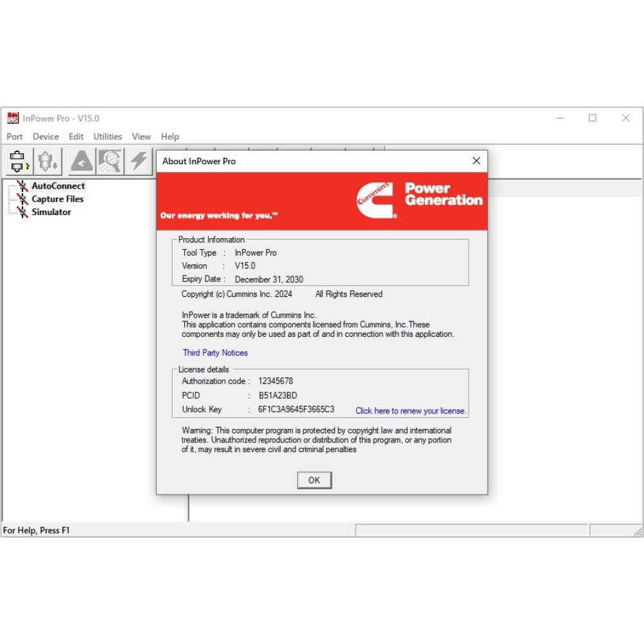Open the Utilities menu
The width and height of the screenshot is (644, 644).
[x=108, y=137]
